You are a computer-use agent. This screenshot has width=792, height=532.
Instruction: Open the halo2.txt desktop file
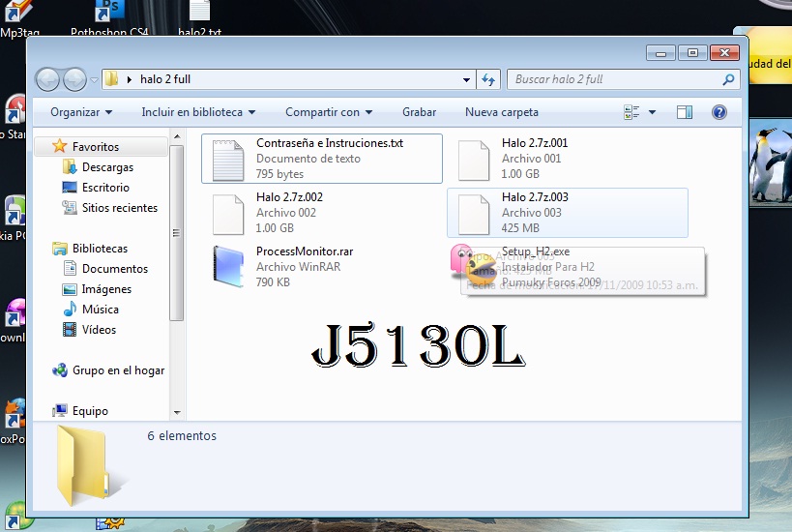[199, 17]
